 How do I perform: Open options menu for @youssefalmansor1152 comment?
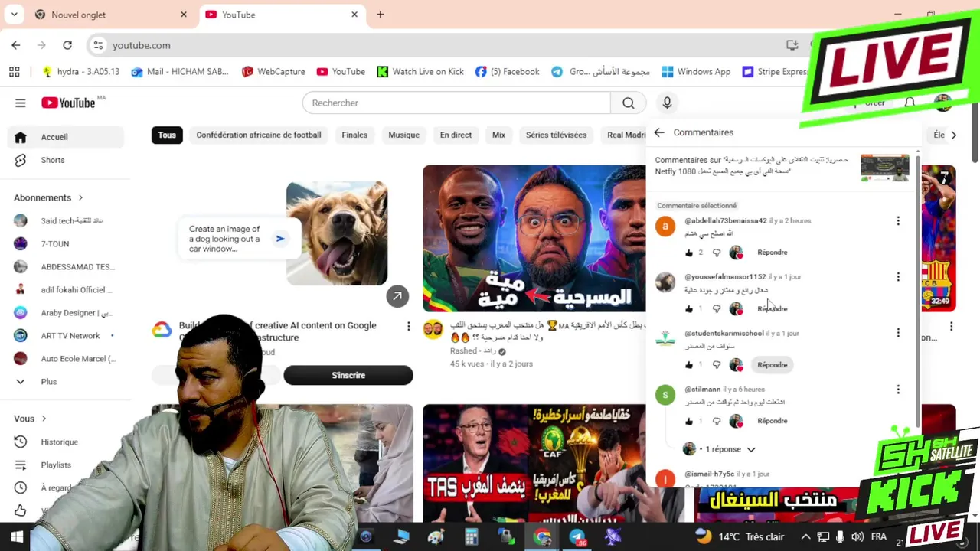[898, 277]
